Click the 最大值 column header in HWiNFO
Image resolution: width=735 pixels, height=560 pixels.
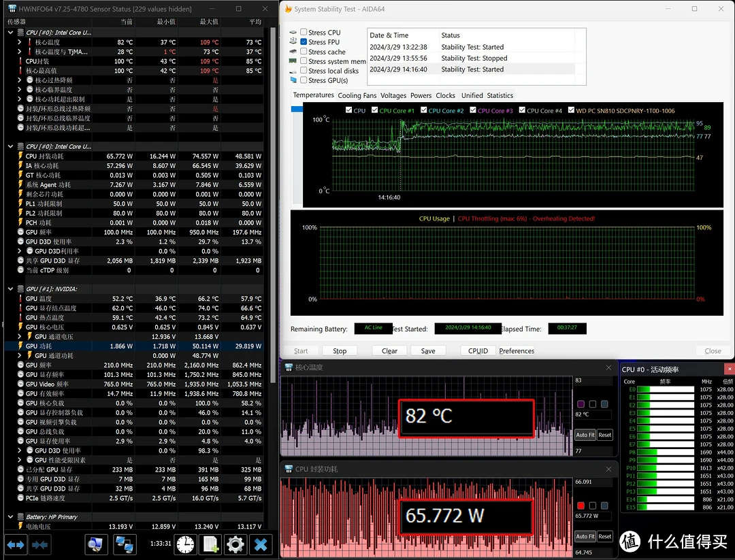coord(209,22)
